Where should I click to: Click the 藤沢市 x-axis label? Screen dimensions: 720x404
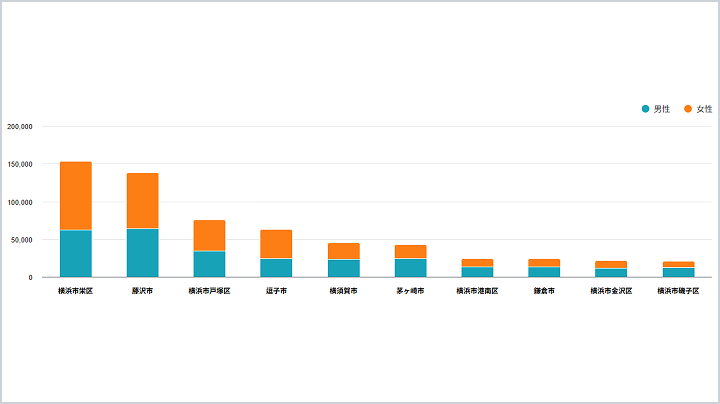pos(142,291)
